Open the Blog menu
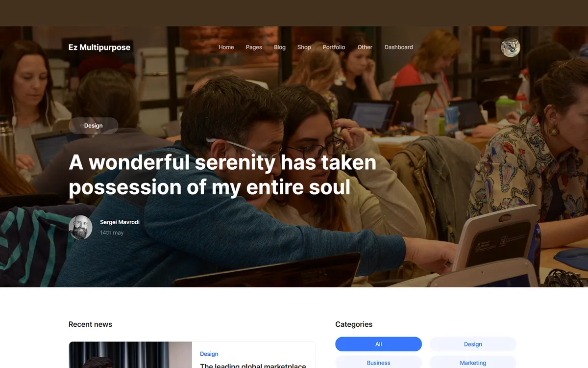Screen dimensions: 588x368 [280, 47]
